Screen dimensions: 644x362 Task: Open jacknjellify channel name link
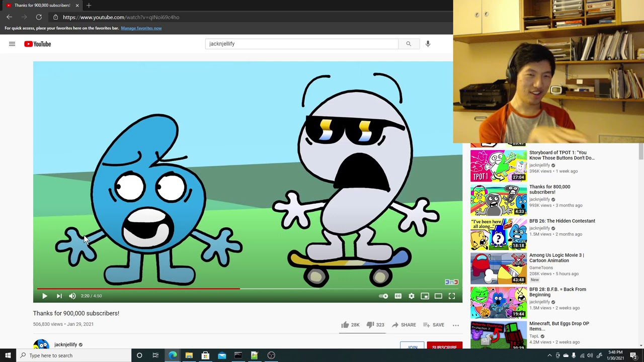point(66,344)
